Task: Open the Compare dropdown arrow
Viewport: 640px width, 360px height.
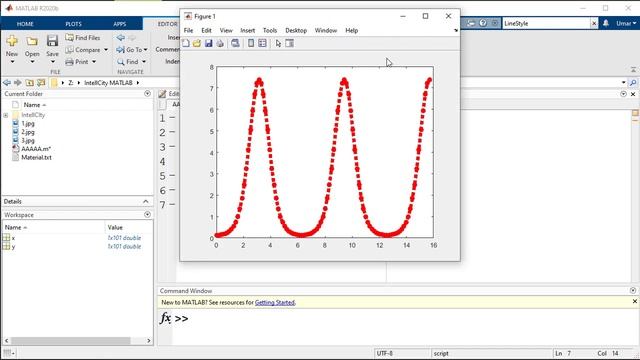Action: point(106,50)
